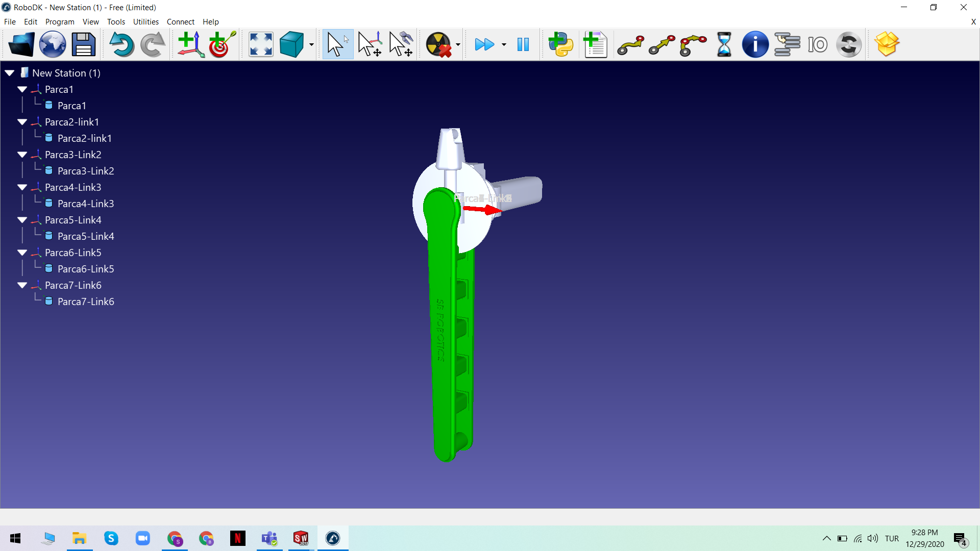This screenshot has width=980, height=551.
Task: Toggle the pause simulation button
Action: click(x=523, y=44)
